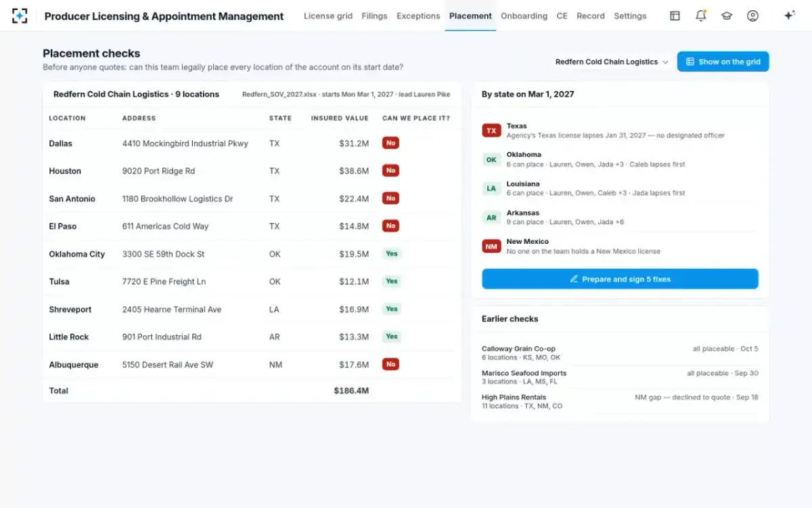Open the layout panel icon
This screenshot has height=508, width=812.
pyautogui.click(x=675, y=16)
